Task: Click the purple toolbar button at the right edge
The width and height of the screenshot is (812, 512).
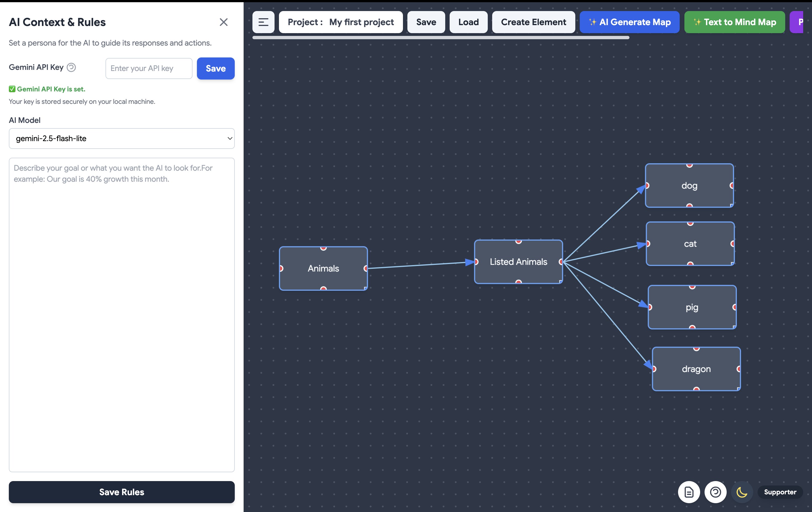Action: (797, 22)
